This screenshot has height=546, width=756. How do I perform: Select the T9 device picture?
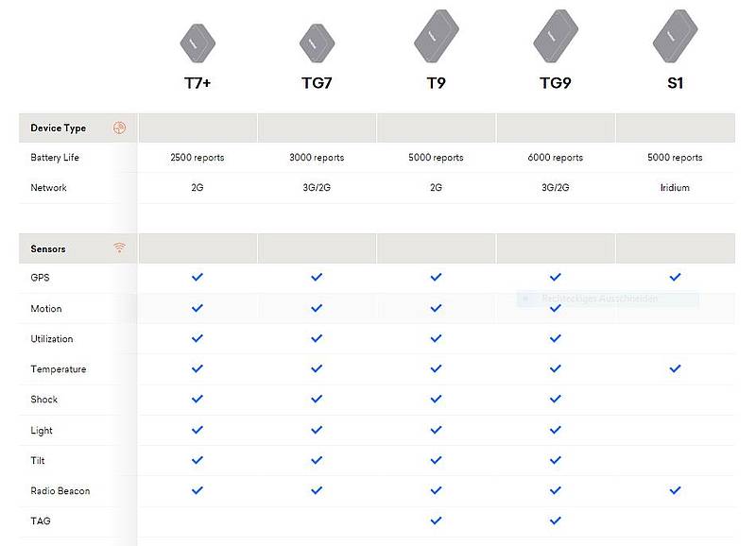[x=436, y=36]
